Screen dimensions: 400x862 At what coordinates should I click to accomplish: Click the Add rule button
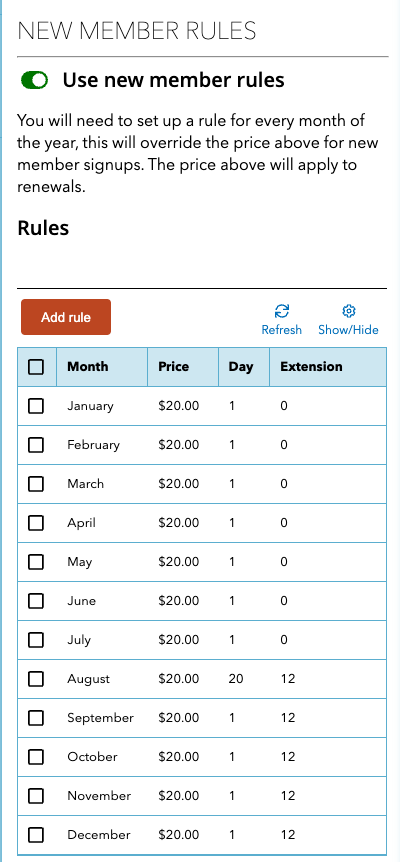[x=66, y=317]
